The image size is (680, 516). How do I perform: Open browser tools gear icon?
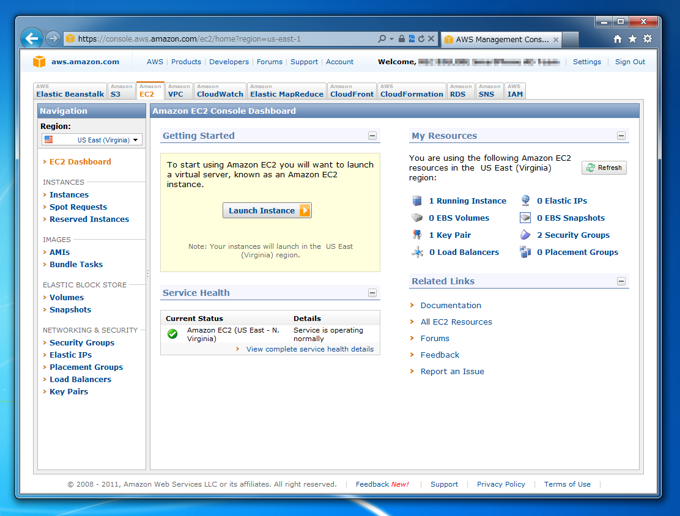point(647,39)
